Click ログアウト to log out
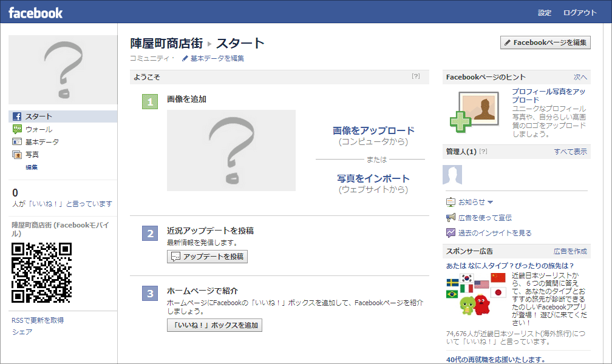Image resolution: width=612 pixels, height=364 pixels. 580,13
